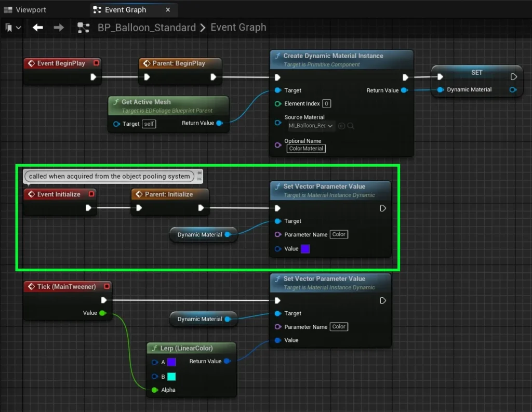Viewport: 532px width, 412px height.
Task: Click the red delegate pin on Tick (MainTweener)
Action: coord(107,286)
